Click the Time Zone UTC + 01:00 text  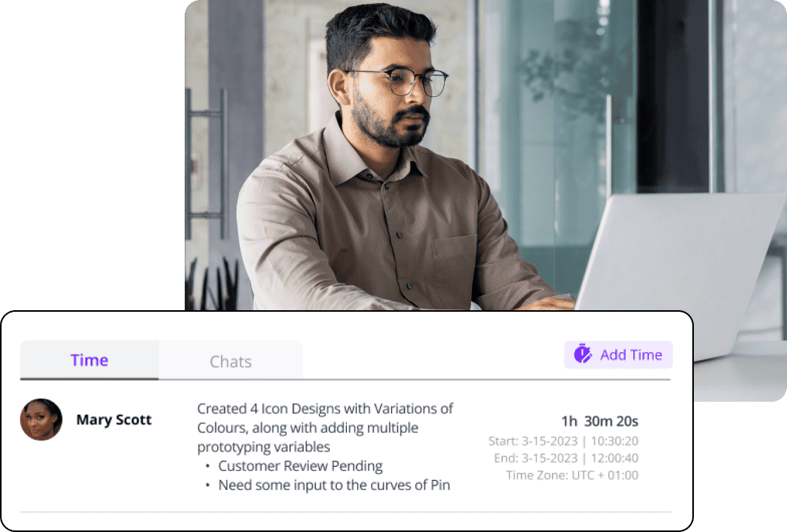572,475
